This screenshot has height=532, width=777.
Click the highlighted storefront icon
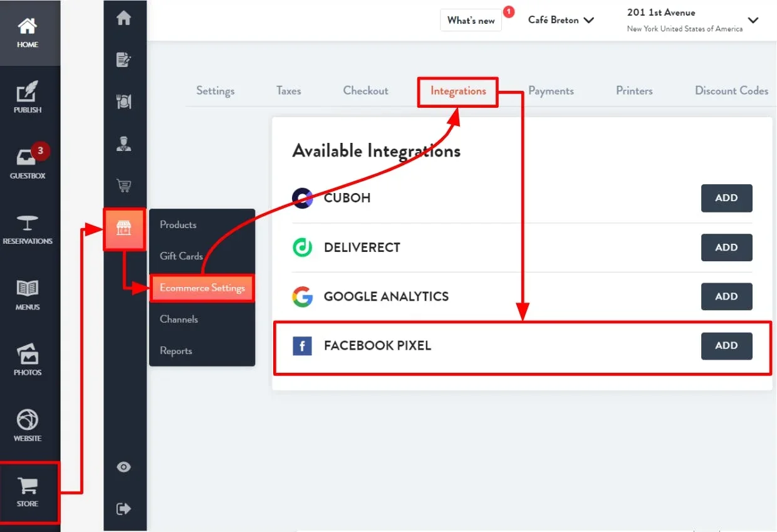point(124,229)
